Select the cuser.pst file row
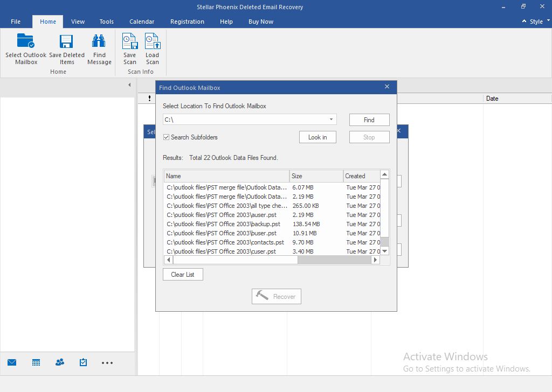552x392 pixels. [x=272, y=251]
